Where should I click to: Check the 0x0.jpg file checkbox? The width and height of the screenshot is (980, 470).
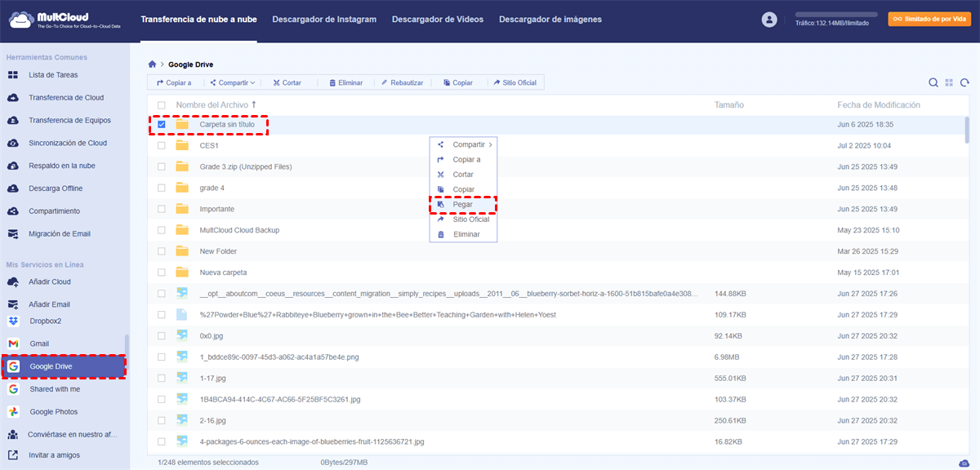[162, 336]
